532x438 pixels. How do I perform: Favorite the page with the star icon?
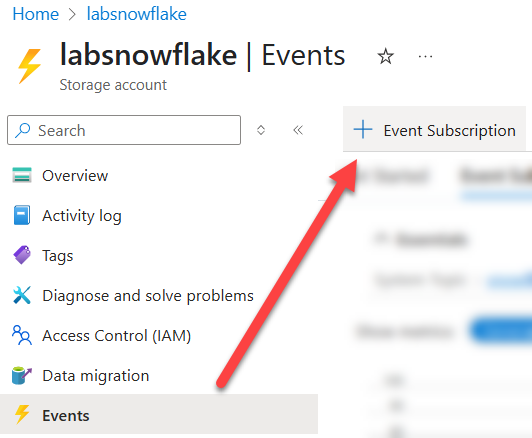click(385, 56)
